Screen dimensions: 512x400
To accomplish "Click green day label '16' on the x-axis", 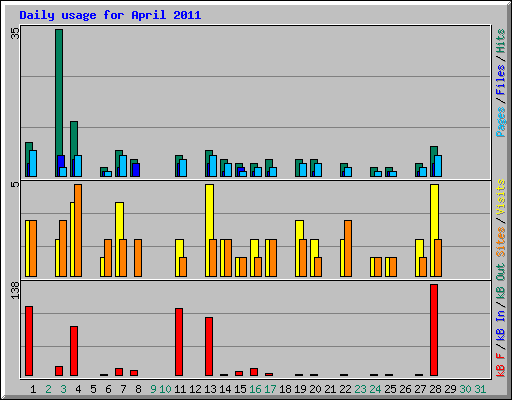I will (x=255, y=389).
